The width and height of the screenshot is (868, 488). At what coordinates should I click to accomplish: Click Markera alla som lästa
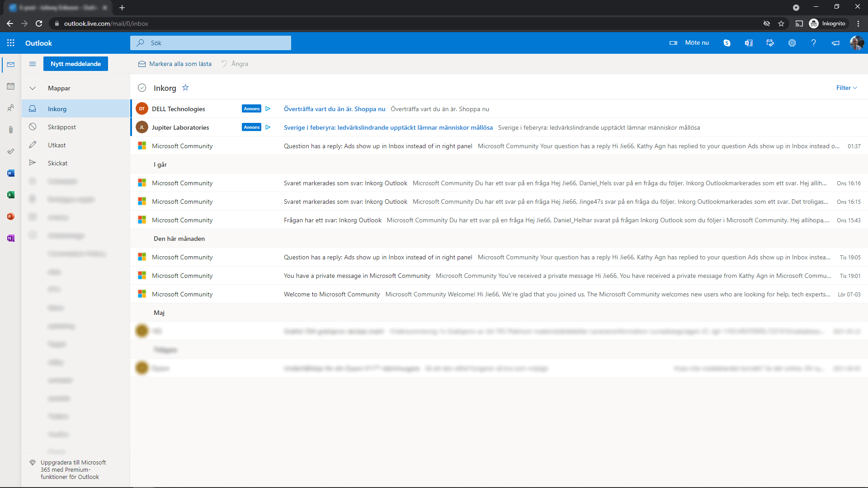pyautogui.click(x=175, y=64)
